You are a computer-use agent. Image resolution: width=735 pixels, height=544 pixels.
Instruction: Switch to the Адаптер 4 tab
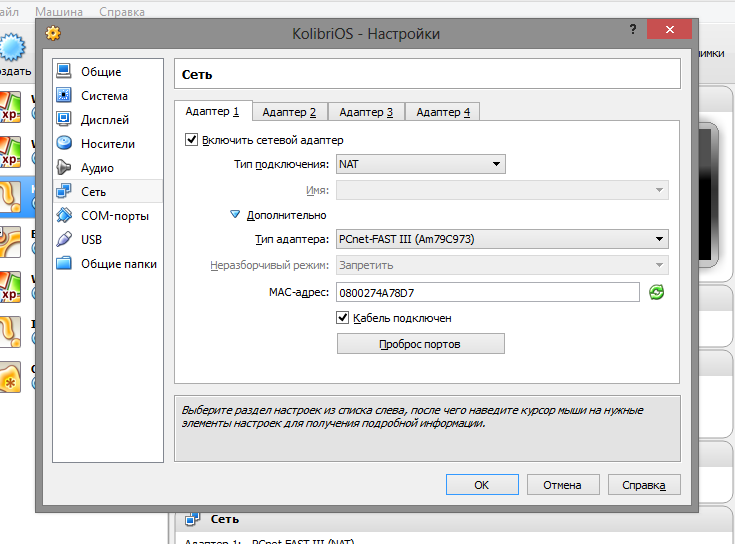(443, 112)
